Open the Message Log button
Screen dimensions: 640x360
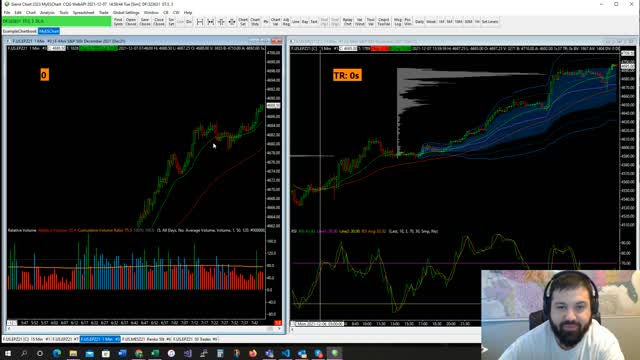(398, 22)
